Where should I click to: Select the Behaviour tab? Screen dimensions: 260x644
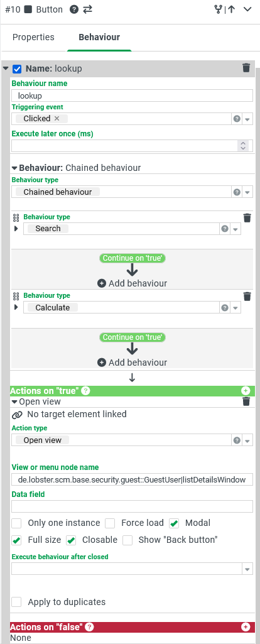point(99,37)
